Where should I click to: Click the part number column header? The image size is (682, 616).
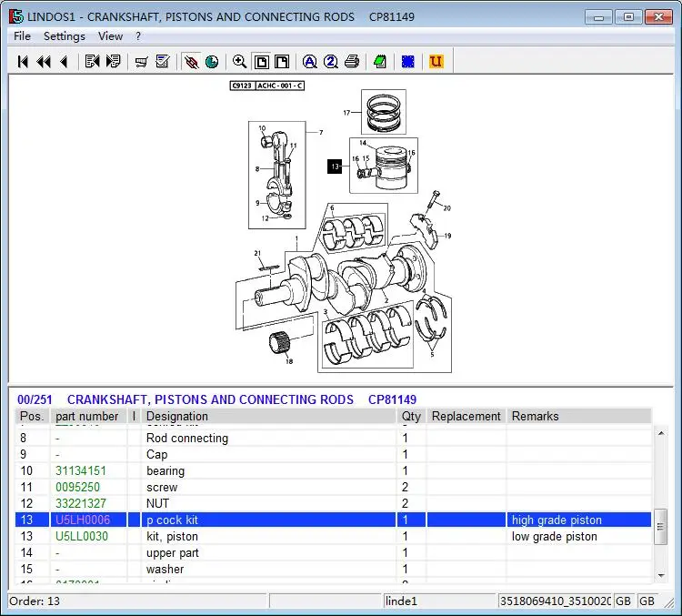[x=88, y=416]
